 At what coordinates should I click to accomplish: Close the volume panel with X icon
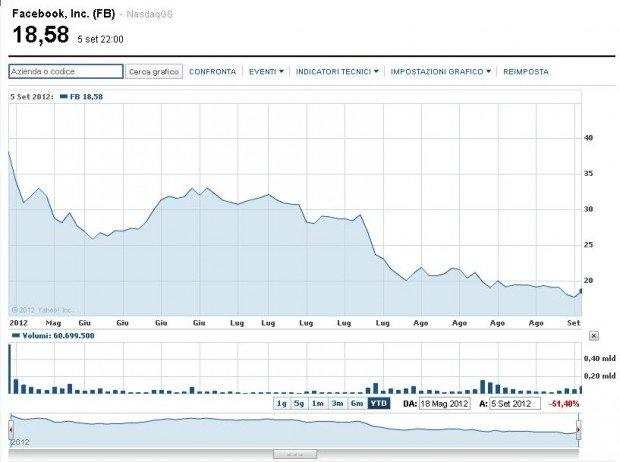(x=594, y=336)
